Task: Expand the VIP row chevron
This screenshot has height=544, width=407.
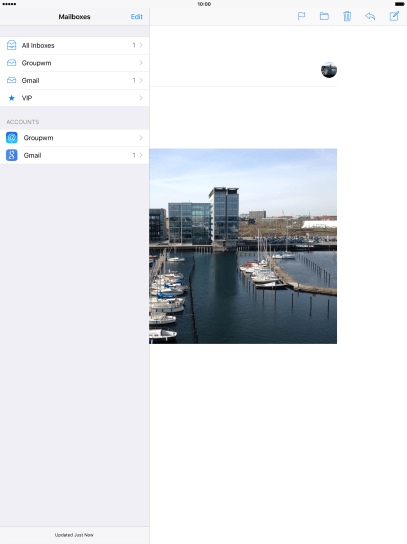Action: point(141,98)
